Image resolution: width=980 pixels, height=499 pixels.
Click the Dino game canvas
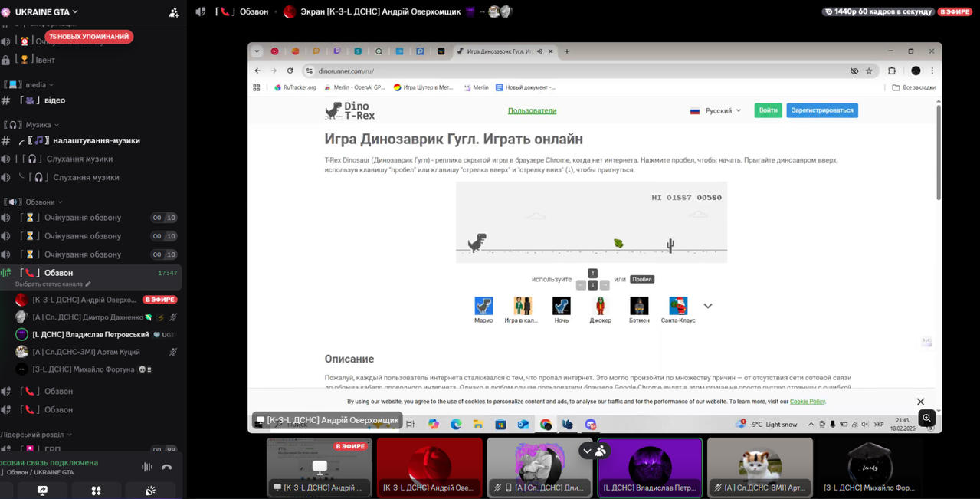tap(592, 222)
